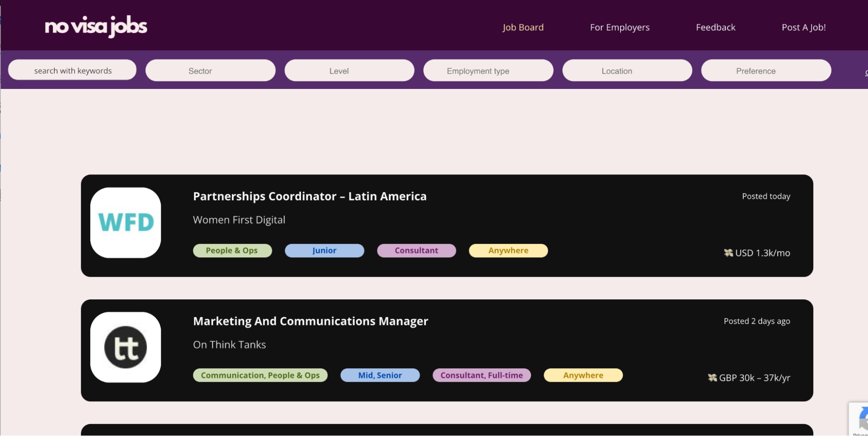Expand the Level filter dropdown
Screen dimensions: 868x436
tap(349, 71)
